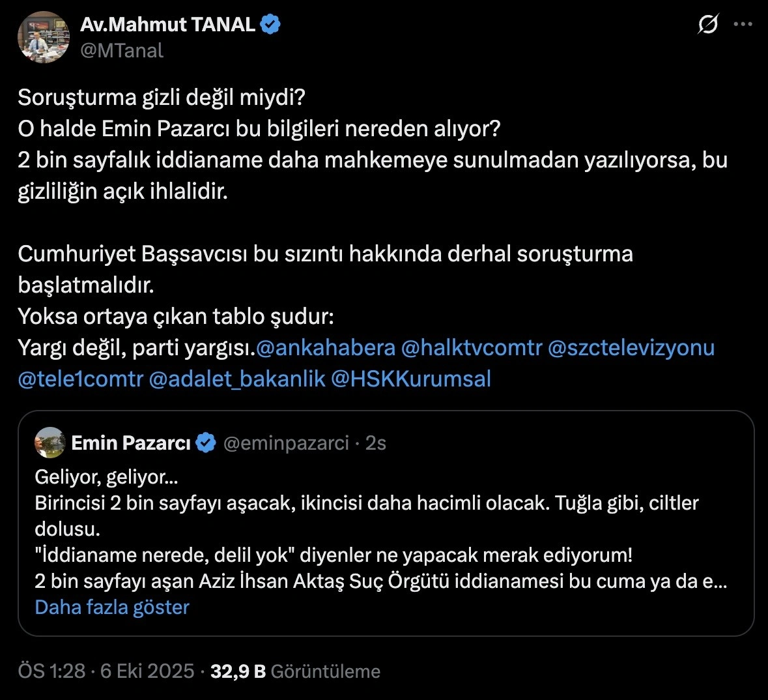This screenshot has height=700, width=768.
Task: Open the @MTanal handle link
Action: click(x=122, y=50)
